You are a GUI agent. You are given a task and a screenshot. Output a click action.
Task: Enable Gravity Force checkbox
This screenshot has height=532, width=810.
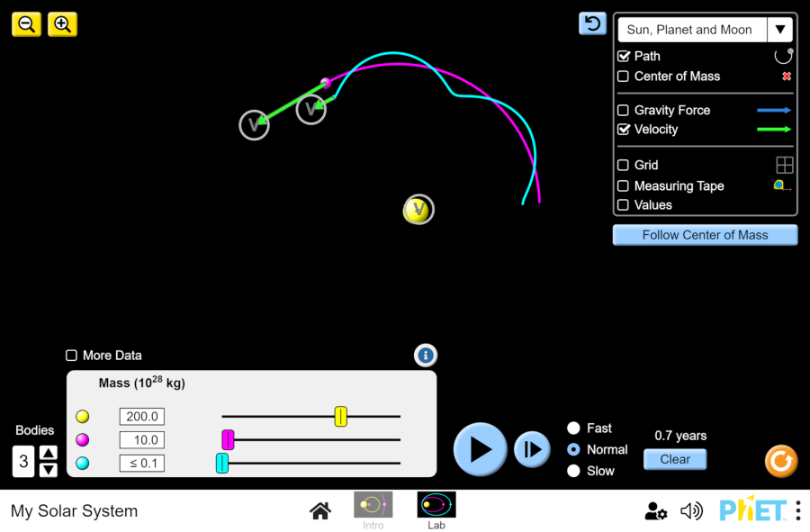click(624, 110)
